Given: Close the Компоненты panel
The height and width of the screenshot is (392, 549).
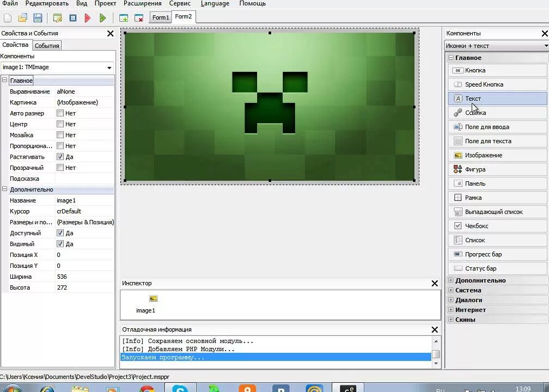Looking at the screenshot, I should point(545,34).
